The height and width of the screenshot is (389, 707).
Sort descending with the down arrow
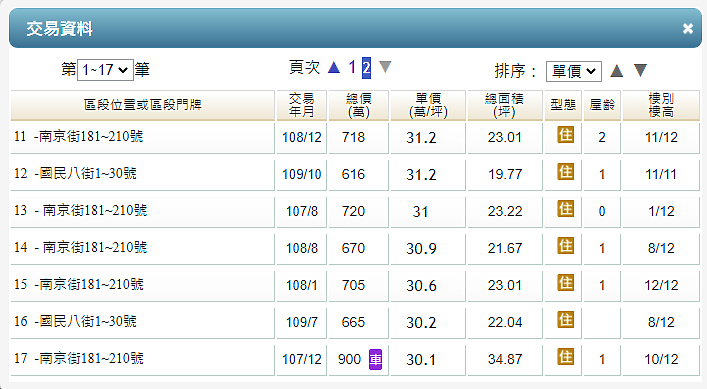coord(640,70)
